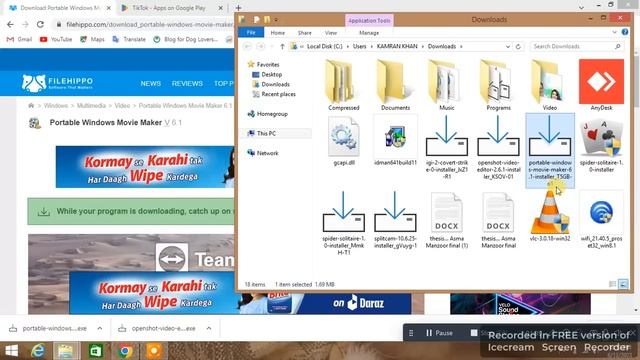
Task: Open the Maps bookmark
Action: click(x=92, y=39)
